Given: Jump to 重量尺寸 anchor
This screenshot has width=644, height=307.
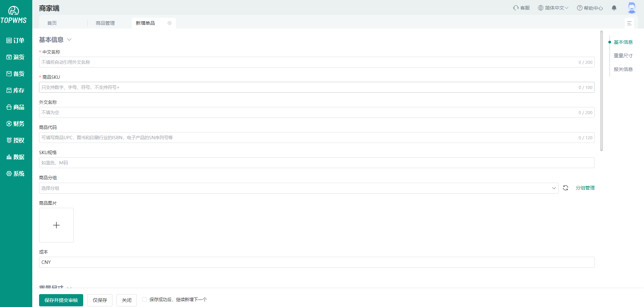Looking at the screenshot, I should 623,56.
